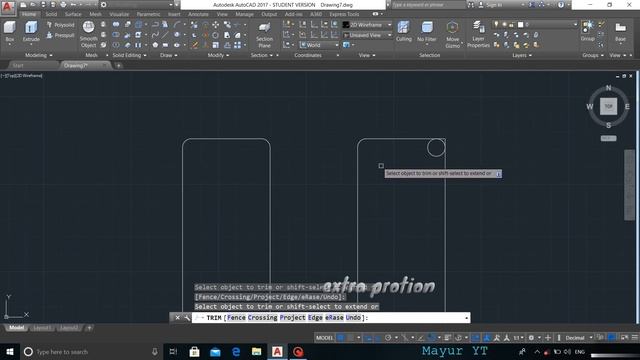640x360 pixels.
Task: Click the Culling selection button
Action: (x=404, y=32)
